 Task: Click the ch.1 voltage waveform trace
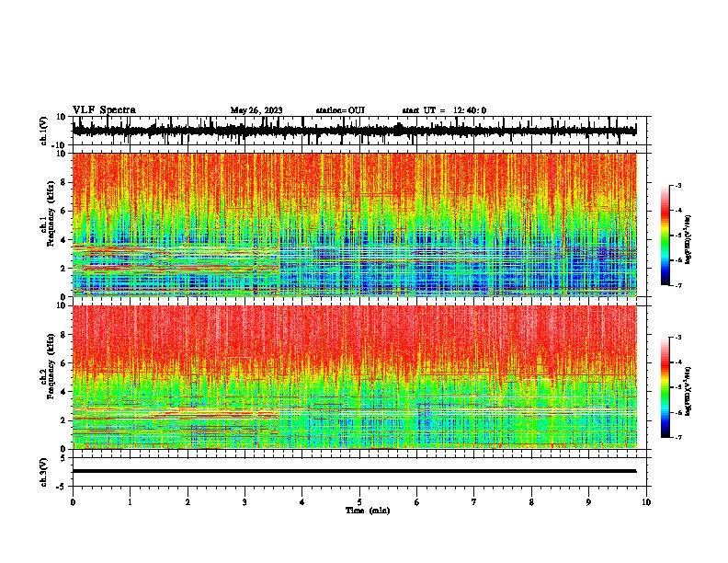tap(354, 131)
